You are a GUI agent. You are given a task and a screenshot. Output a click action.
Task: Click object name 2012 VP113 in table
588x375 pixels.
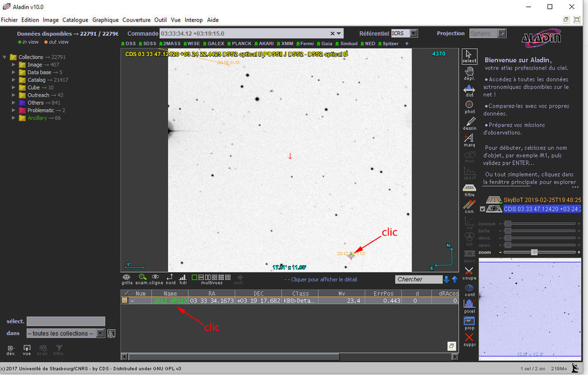click(171, 300)
